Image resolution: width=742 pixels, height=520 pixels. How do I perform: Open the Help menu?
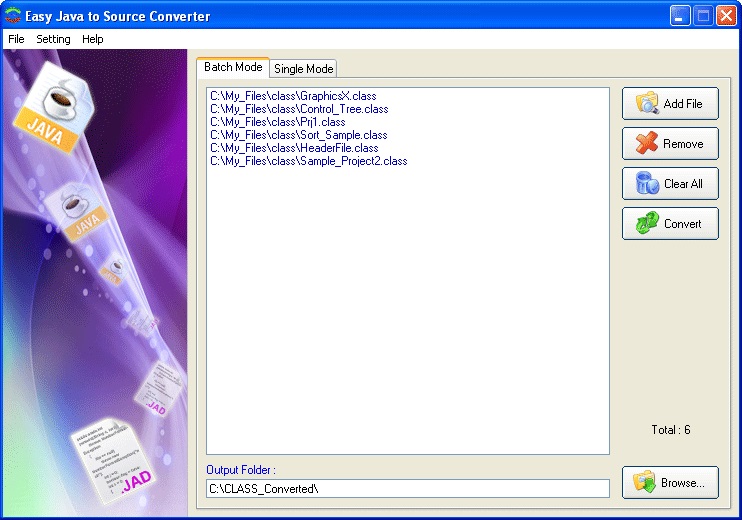[92, 39]
